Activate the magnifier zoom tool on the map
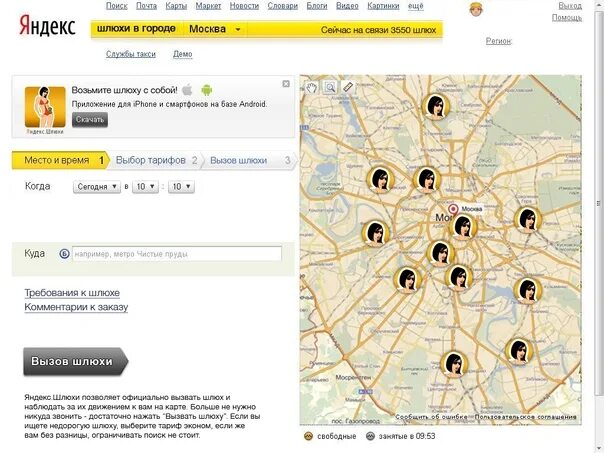The width and height of the screenshot is (604, 453). [330, 88]
